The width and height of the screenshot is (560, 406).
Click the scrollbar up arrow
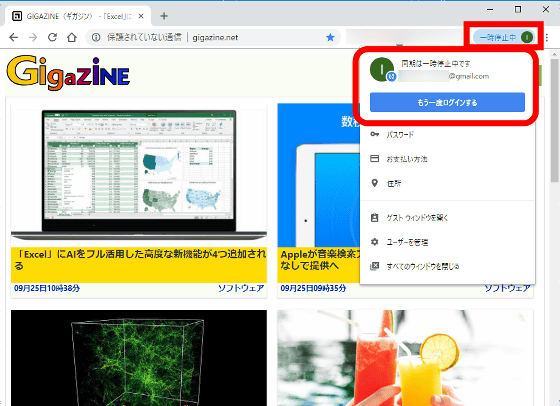click(x=555, y=55)
